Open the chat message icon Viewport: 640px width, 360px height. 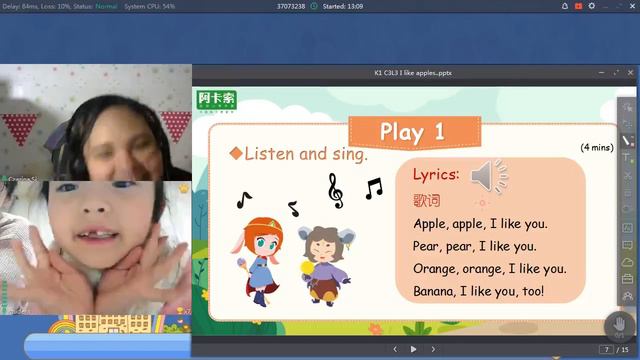627,245
